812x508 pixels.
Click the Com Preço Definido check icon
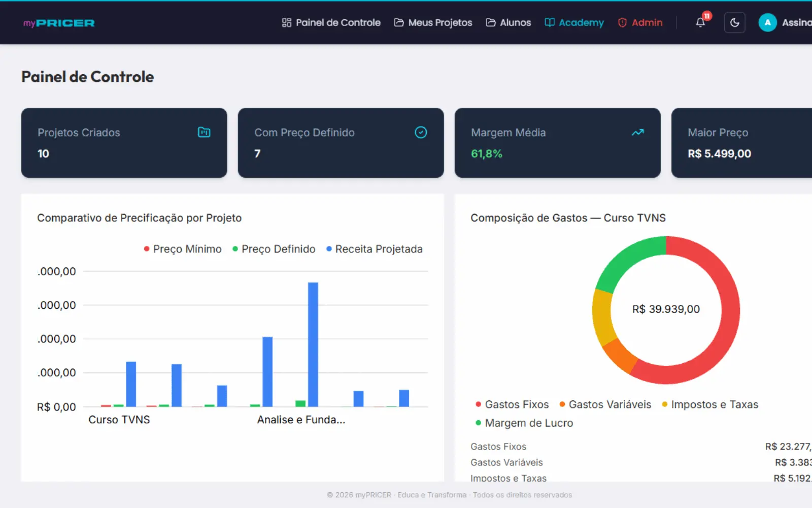point(421,132)
